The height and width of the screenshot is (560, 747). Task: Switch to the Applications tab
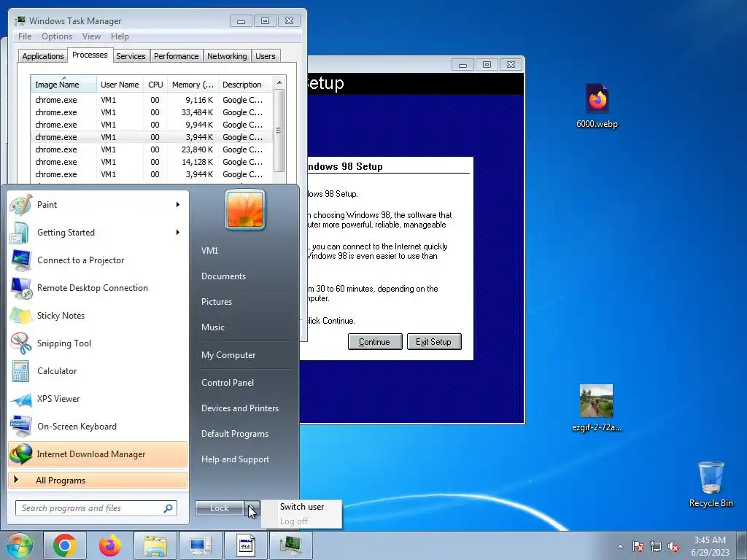(43, 56)
